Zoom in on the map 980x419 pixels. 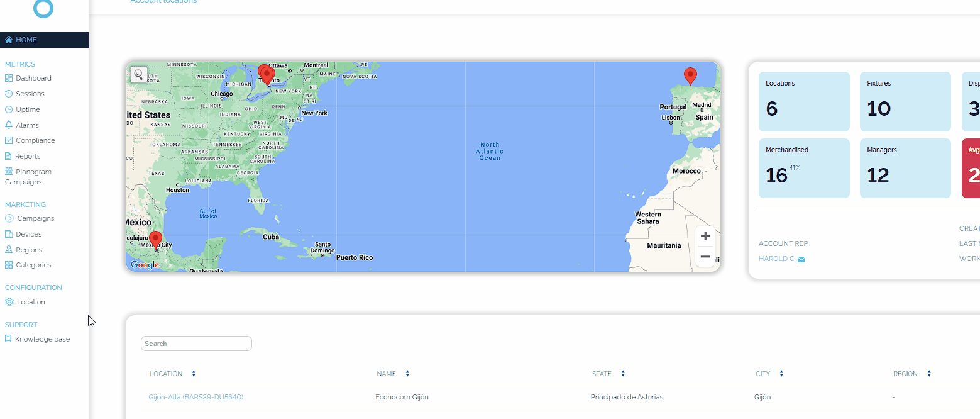705,236
